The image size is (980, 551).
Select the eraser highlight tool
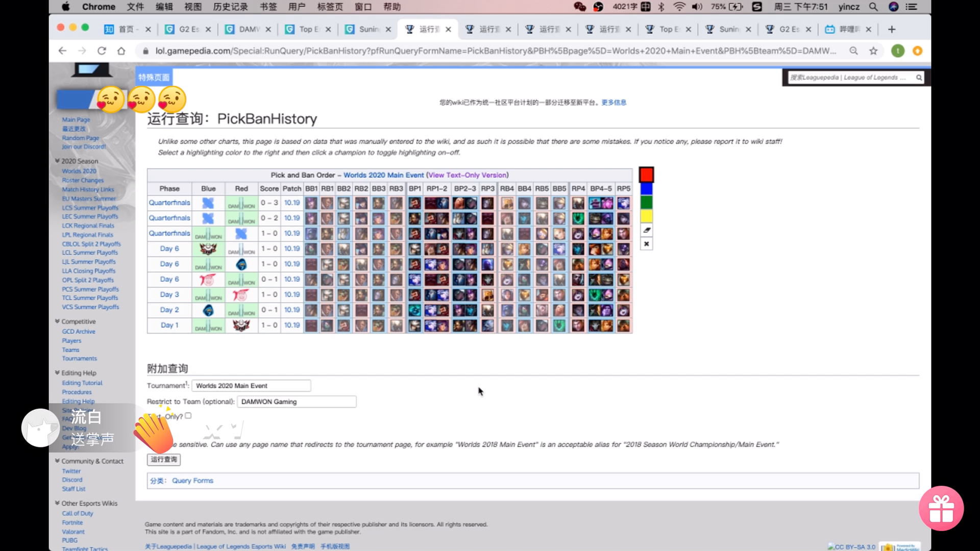(x=646, y=230)
